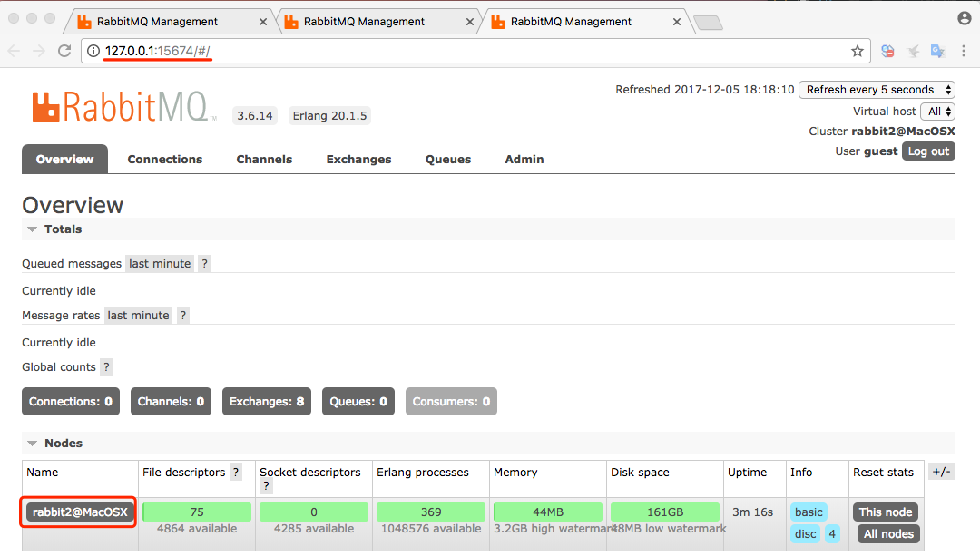Open the Chrome three-dot menu
The image size is (980, 556).
(x=964, y=51)
